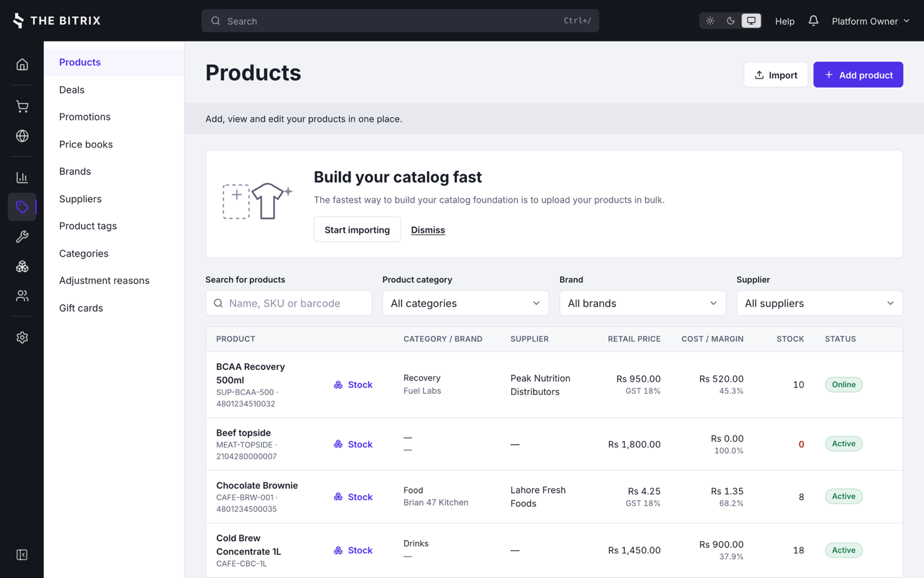Viewport: 924px width, 578px height.
Task: Dismiss the catalog banner
Action: [x=428, y=230]
